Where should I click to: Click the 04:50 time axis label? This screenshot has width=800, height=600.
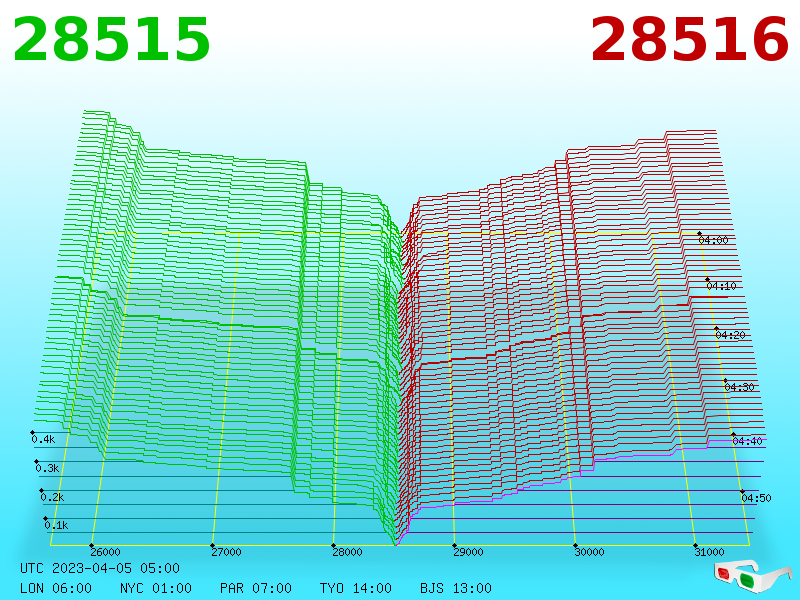point(756,498)
